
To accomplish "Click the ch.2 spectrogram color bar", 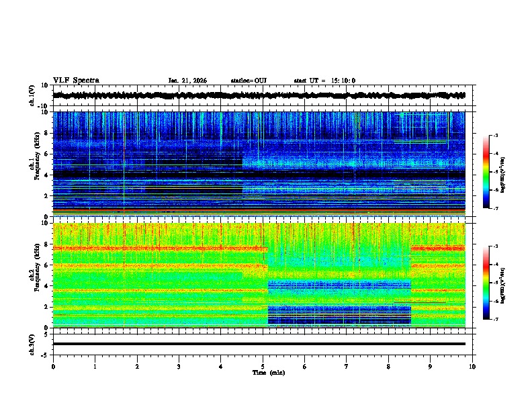I will (x=486, y=283).
